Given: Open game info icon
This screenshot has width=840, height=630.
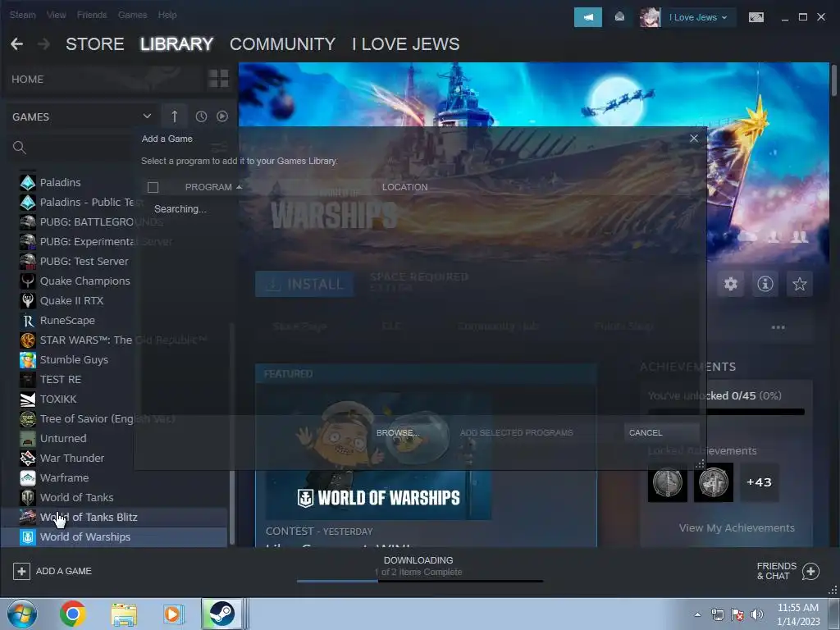Looking at the screenshot, I should (x=765, y=283).
